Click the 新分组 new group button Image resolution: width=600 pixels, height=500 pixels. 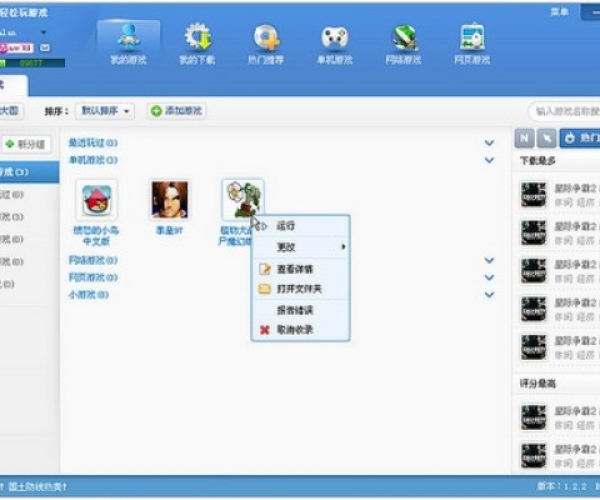pos(26,144)
